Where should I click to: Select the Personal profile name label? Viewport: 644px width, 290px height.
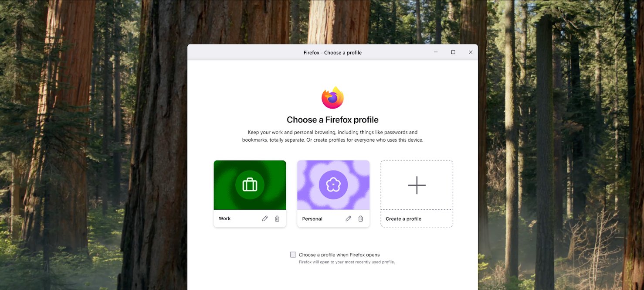312,219
